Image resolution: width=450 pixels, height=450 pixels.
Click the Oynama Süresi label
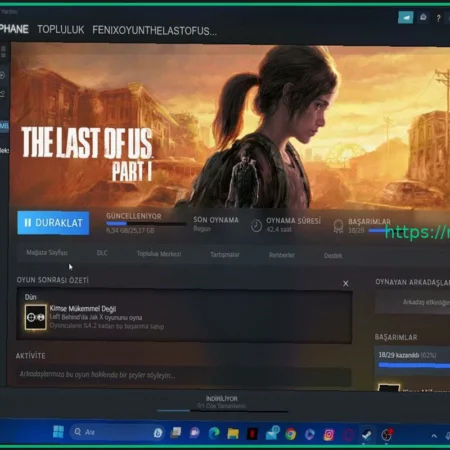click(293, 221)
